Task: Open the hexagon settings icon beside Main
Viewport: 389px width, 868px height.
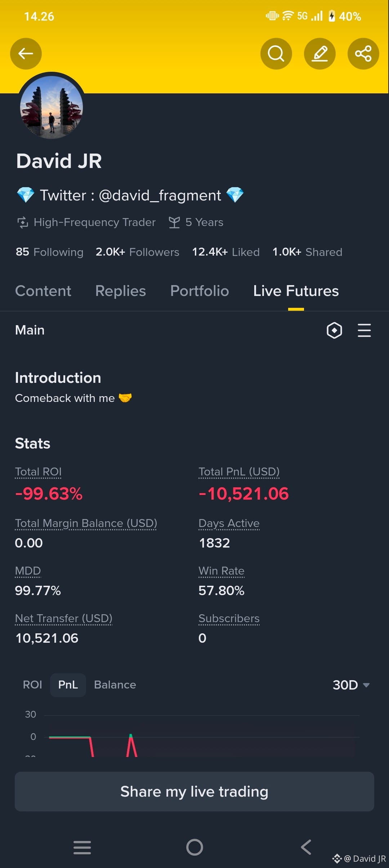Action: point(334,330)
